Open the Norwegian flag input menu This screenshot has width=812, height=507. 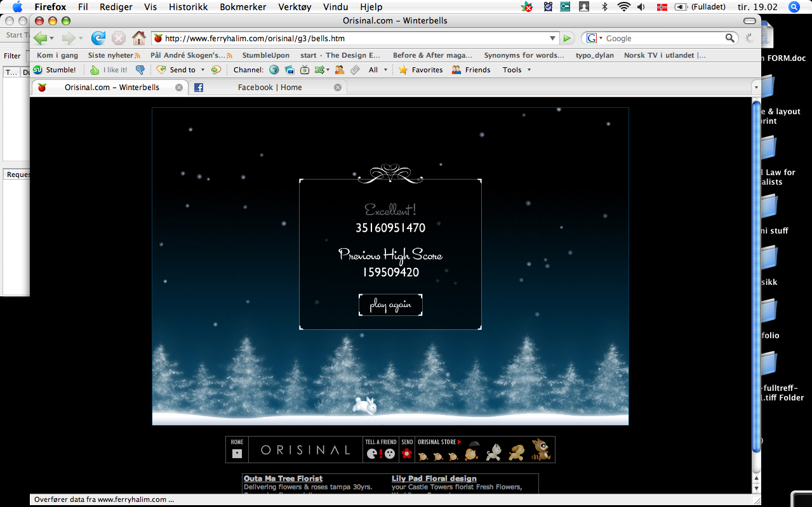point(662,7)
